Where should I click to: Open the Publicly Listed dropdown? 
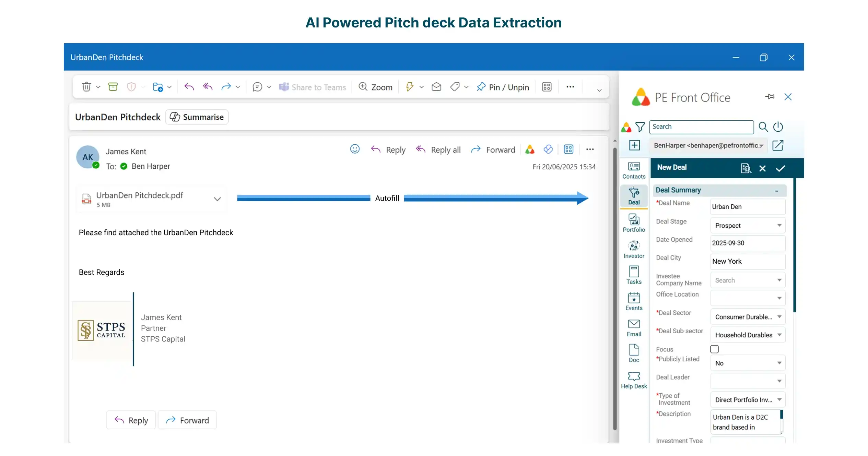748,363
